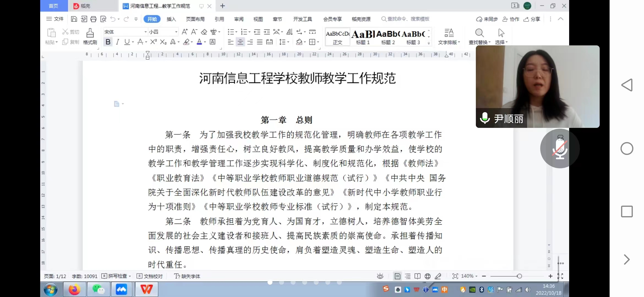Click the zoom slider handle
The height and width of the screenshot is (297, 644).
click(x=519, y=276)
